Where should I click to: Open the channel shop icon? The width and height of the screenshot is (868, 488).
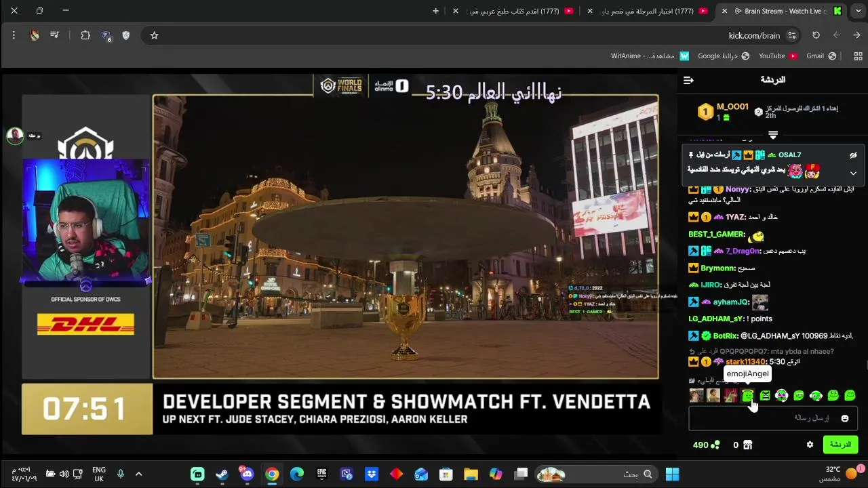[x=747, y=445]
